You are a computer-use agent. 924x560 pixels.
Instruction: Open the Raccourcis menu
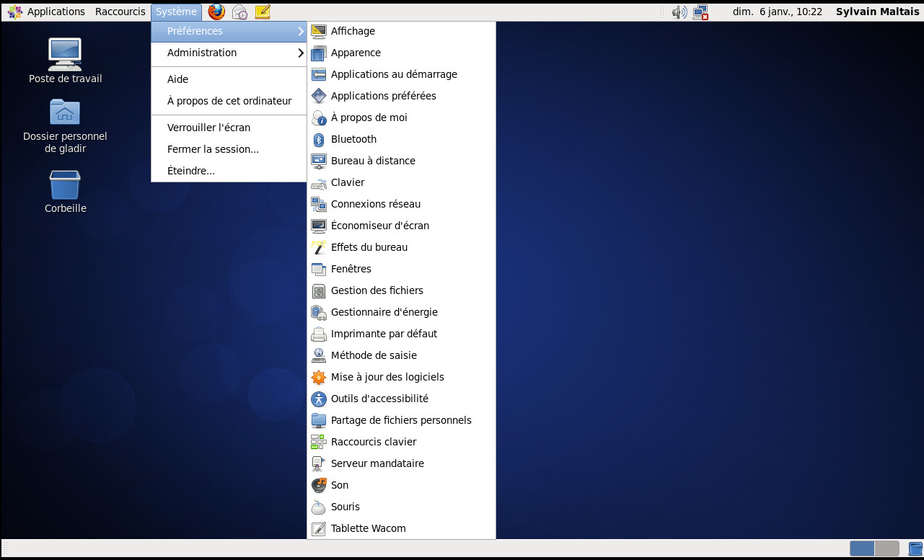[120, 12]
